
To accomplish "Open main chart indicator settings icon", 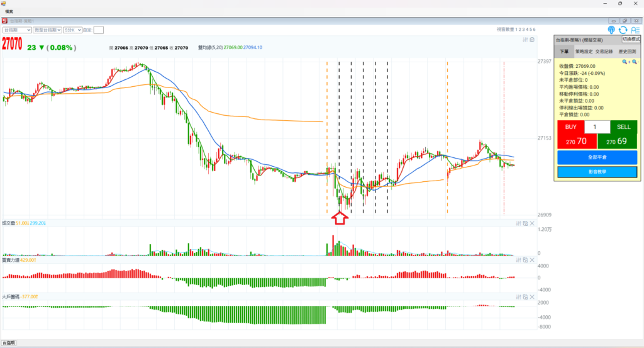I will coord(525,40).
